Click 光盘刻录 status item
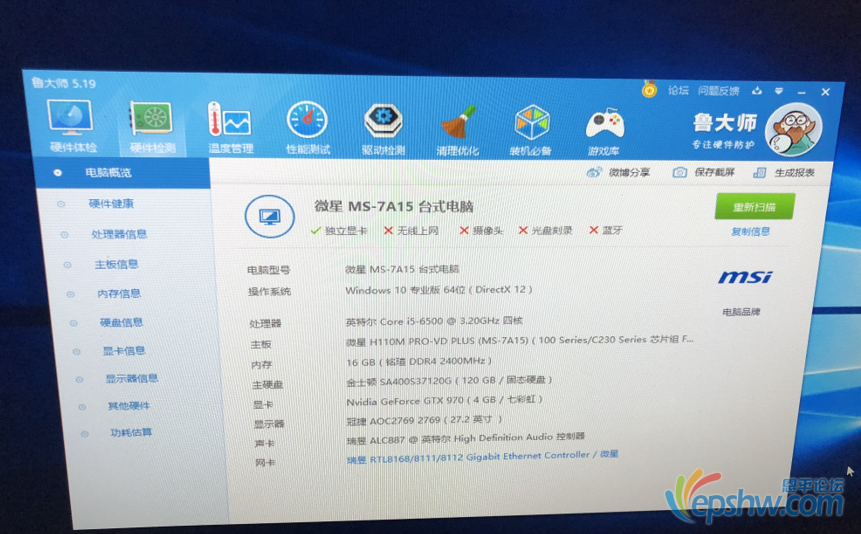Viewport: 861px width, 534px height. pyautogui.click(x=545, y=231)
